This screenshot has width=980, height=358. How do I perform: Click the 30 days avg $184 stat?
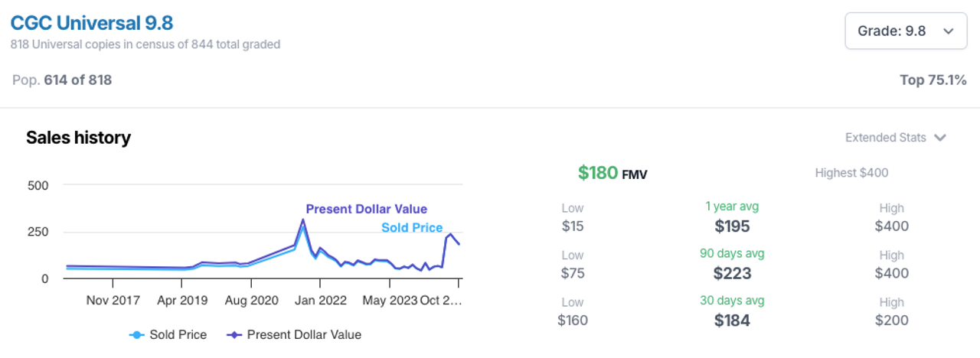pyautogui.click(x=732, y=311)
